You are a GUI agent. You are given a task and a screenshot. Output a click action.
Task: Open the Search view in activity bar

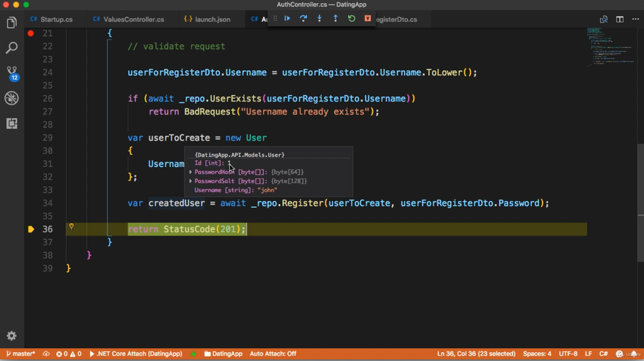[x=12, y=48]
